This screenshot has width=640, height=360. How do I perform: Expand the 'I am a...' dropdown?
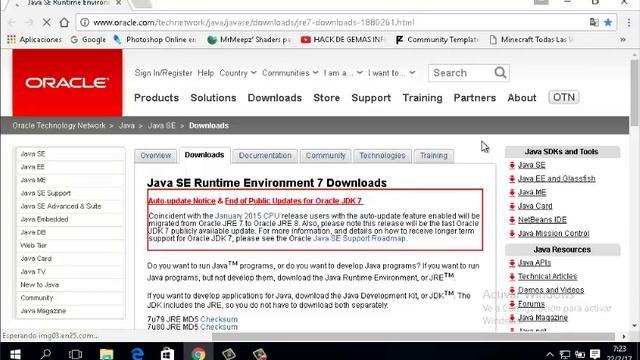pyautogui.click(x=343, y=73)
